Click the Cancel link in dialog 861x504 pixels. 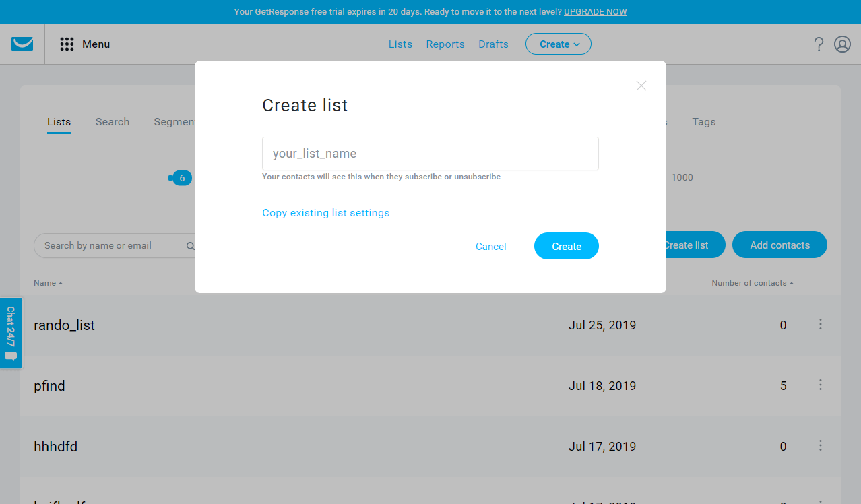491,247
